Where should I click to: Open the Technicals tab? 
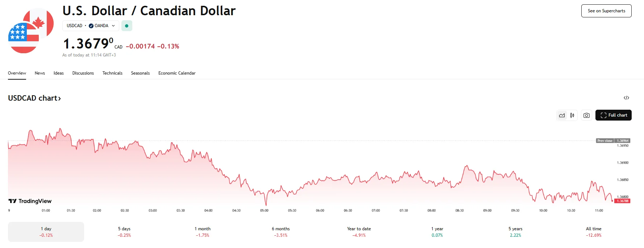pyautogui.click(x=112, y=73)
